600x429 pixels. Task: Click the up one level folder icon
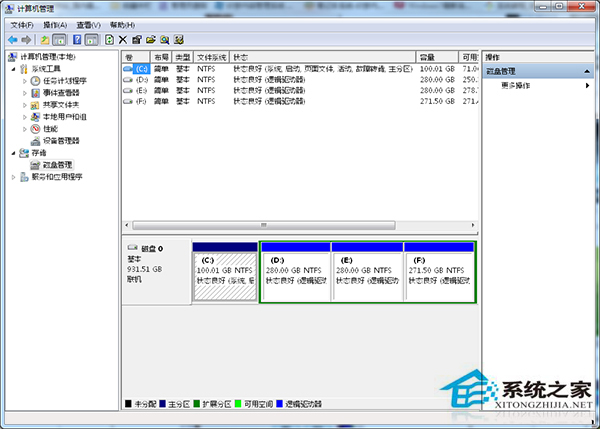click(45, 39)
